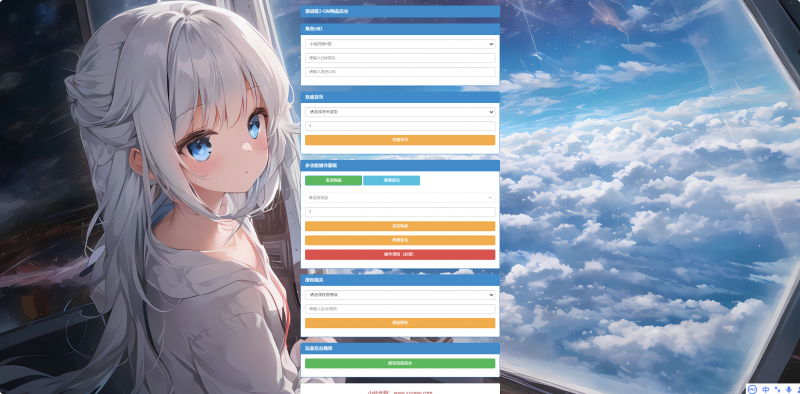Toggle the IME punctuation mode icon
The height and width of the screenshot is (394, 800).
point(778,389)
